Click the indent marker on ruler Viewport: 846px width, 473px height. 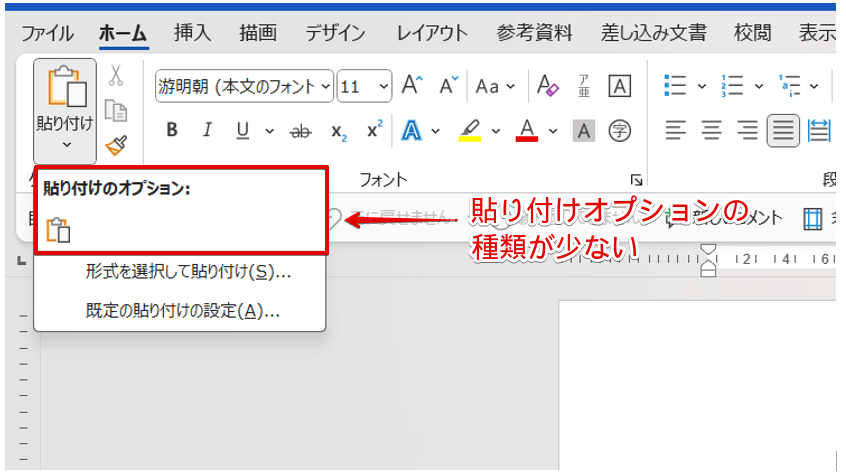tap(708, 260)
